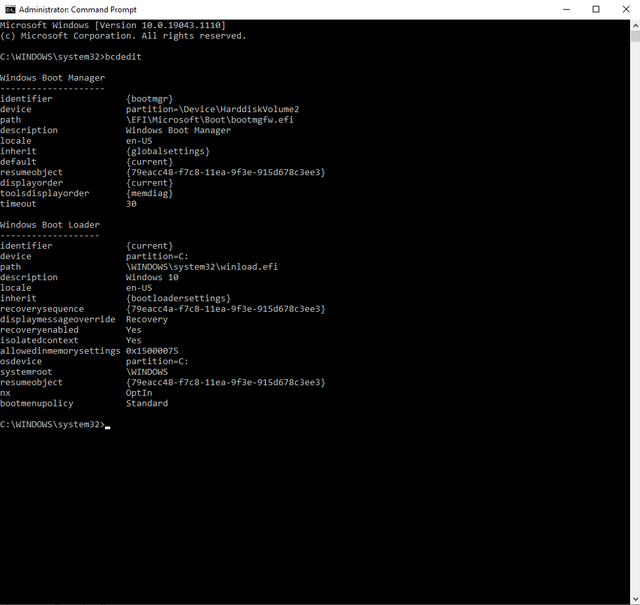Click the 'osdevice' label
Screen dimensions: 640x605
(x=21, y=361)
